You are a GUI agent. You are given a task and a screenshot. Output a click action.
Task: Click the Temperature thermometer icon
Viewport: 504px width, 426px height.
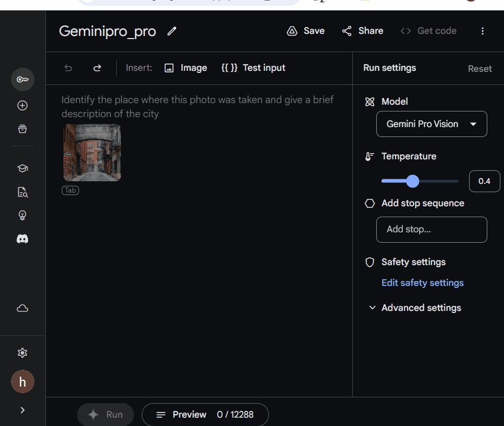tap(370, 156)
